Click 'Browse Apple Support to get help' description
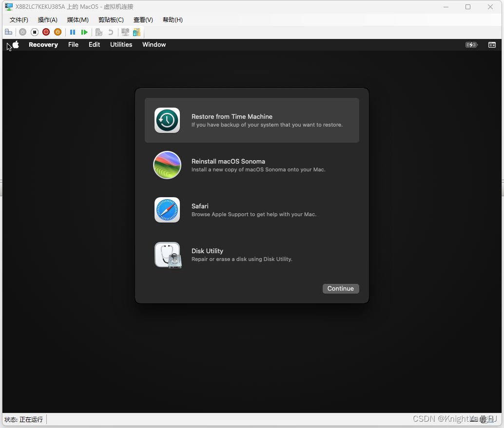Screen dimensions: 504x428 pyautogui.click(x=254, y=214)
